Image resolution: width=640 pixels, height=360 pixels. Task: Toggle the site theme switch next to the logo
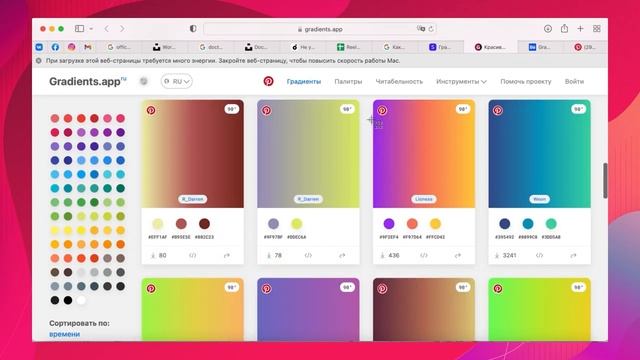click(x=144, y=81)
